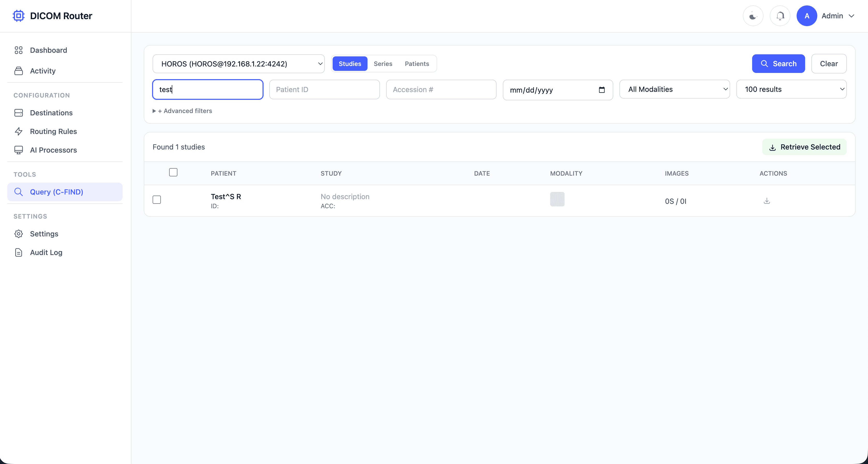Check the select-all studies checkbox
Viewport: 868px width, 464px height.
173,172
